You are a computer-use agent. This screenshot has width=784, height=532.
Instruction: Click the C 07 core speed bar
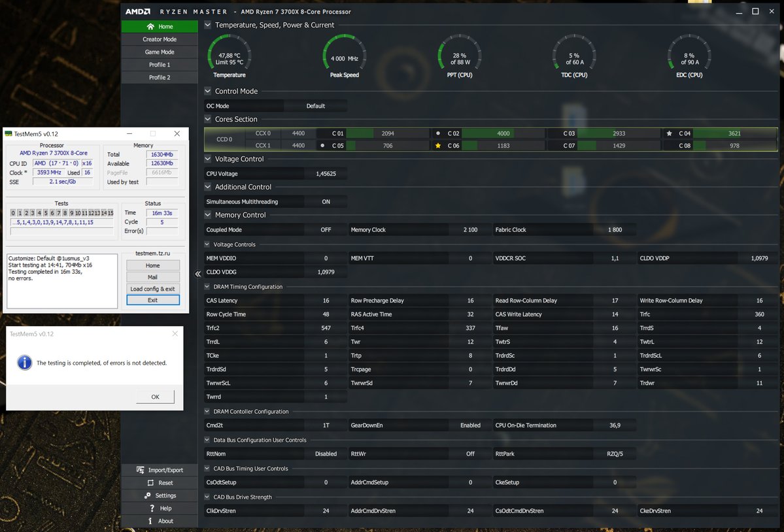pyautogui.click(x=619, y=146)
